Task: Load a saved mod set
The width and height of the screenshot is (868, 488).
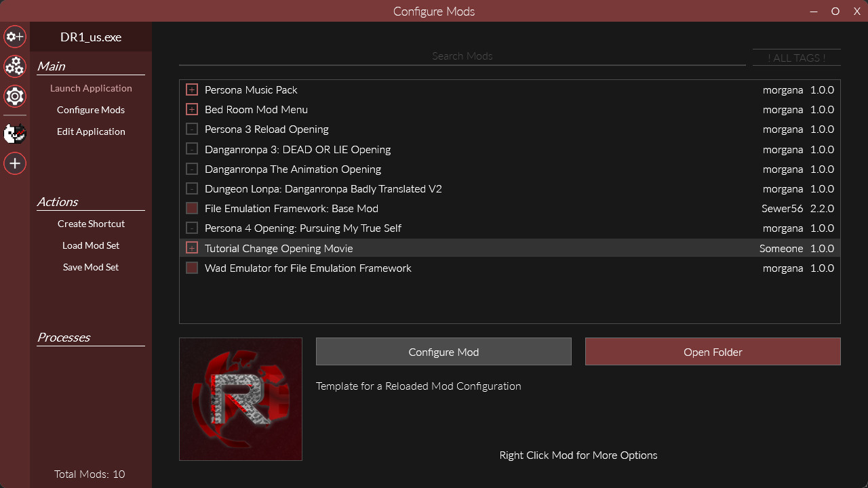Action: [x=90, y=245]
